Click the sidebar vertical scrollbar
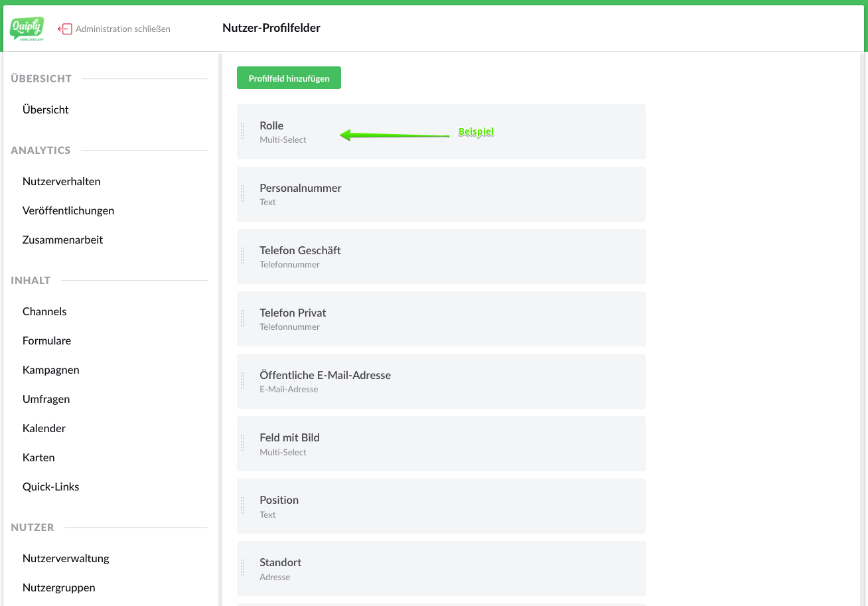 pyautogui.click(x=220, y=329)
